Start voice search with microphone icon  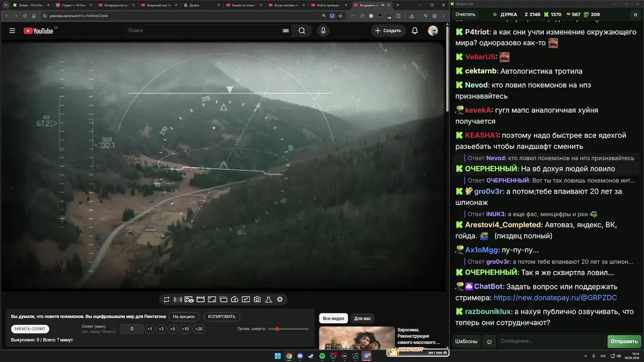(x=323, y=31)
